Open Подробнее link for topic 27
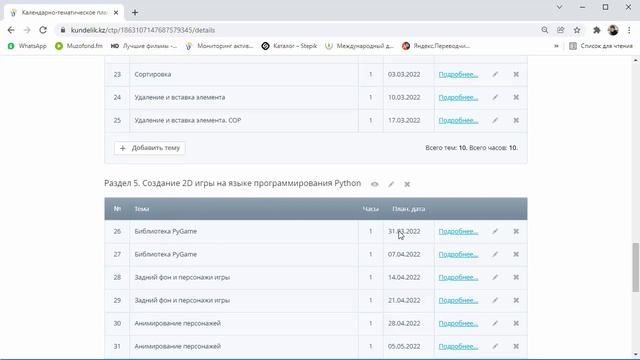 (458, 254)
